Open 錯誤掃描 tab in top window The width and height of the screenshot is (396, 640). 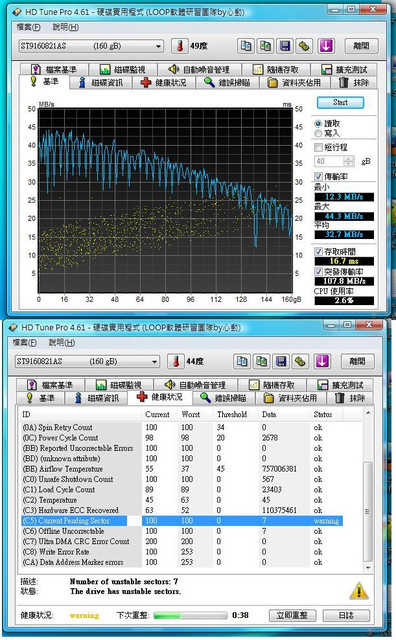click(x=228, y=83)
